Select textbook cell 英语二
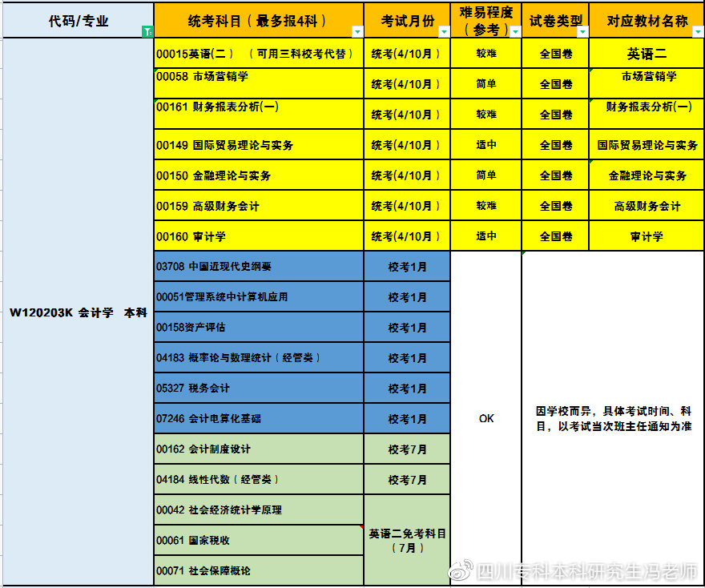The image size is (705, 588). (x=647, y=54)
